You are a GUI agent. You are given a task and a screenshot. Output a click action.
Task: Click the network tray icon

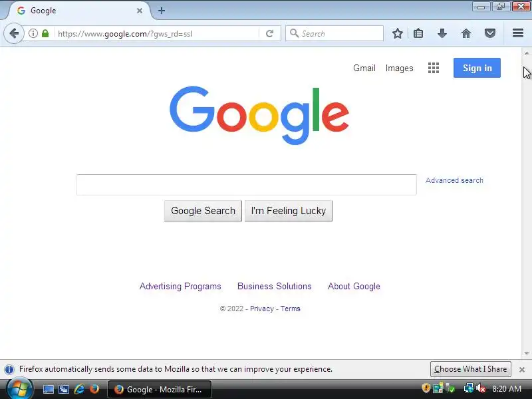pyautogui.click(x=468, y=388)
